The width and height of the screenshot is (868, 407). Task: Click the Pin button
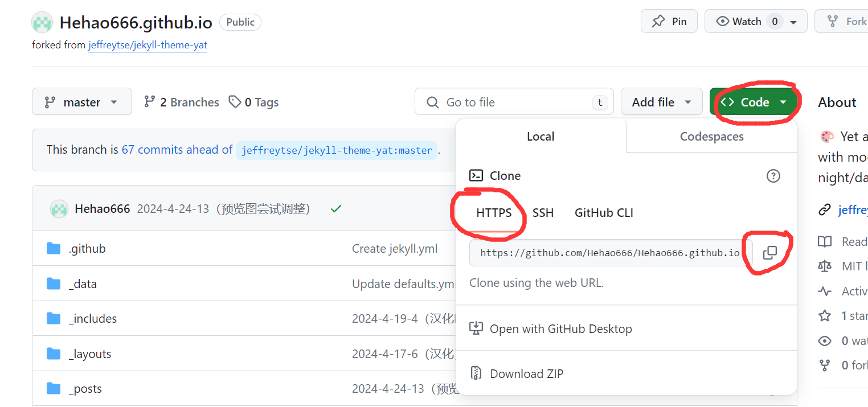(669, 21)
